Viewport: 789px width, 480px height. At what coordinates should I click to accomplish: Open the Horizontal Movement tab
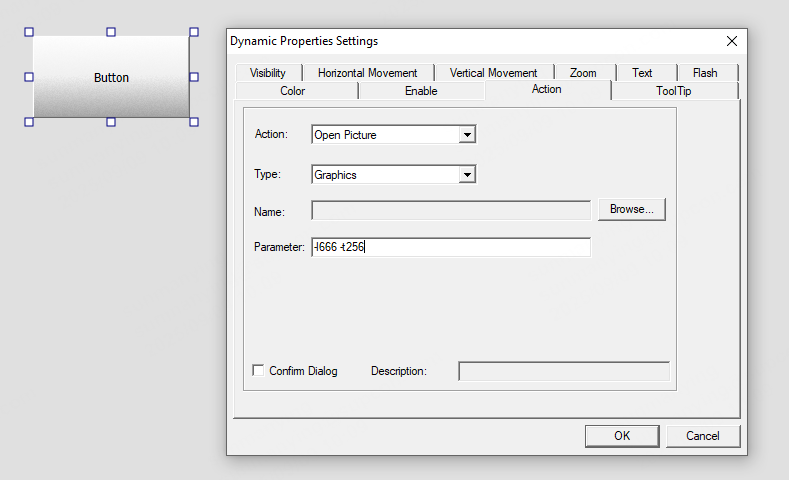point(368,73)
